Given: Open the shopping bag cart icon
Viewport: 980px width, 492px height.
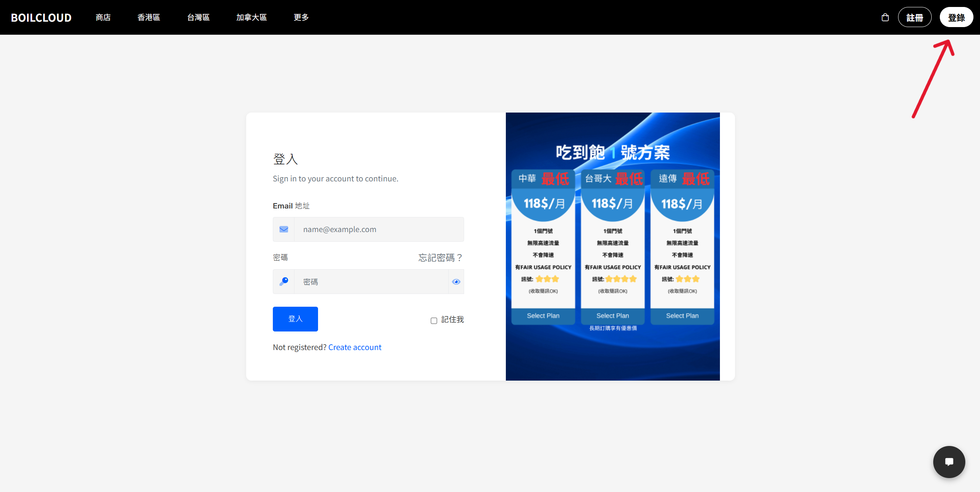Looking at the screenshot, I should [885, 17].
